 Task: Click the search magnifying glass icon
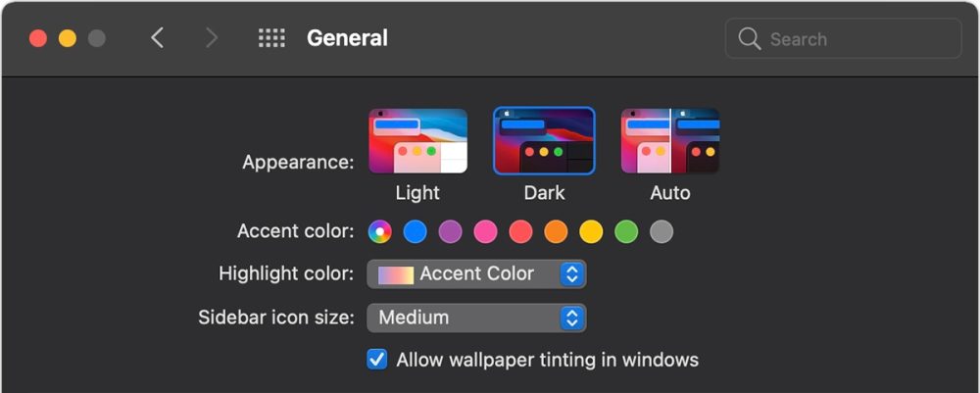(750, 39)
